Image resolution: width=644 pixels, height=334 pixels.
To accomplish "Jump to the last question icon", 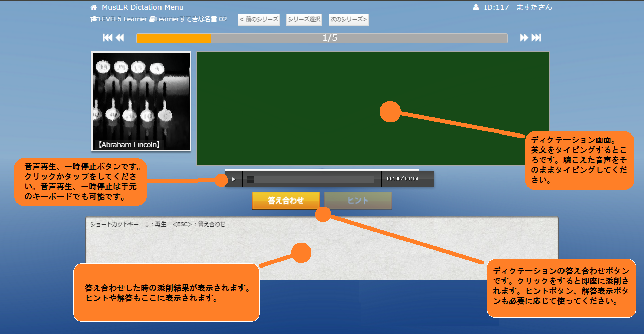I will pos(536,38).
